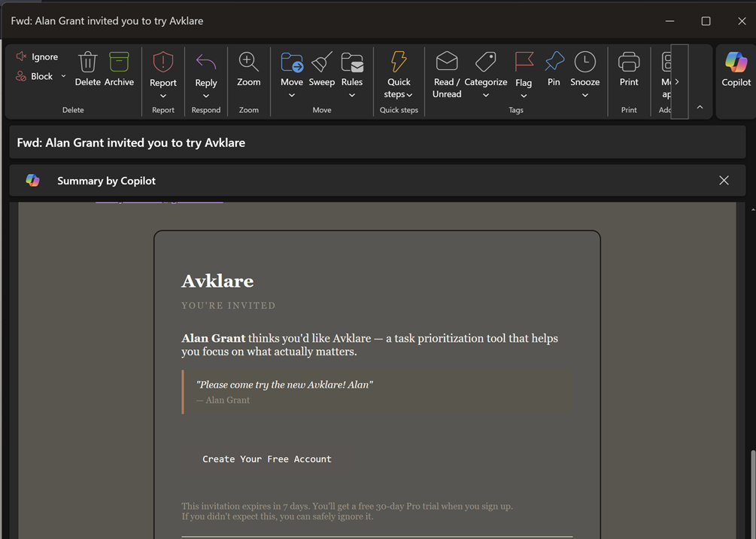Run Sweep on this sender
Screen dimensions: 756x539
(322, 69)
